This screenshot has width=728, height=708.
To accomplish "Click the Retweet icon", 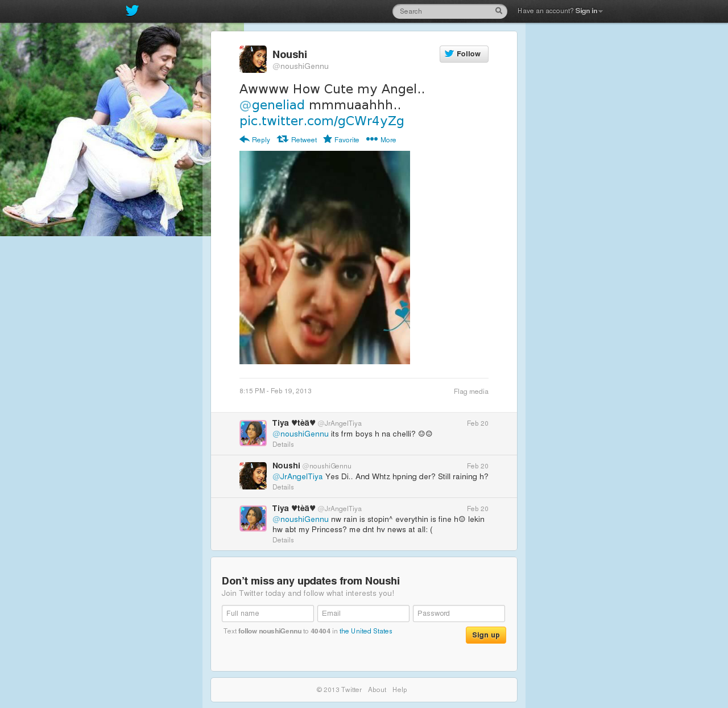I will (283, 139).
